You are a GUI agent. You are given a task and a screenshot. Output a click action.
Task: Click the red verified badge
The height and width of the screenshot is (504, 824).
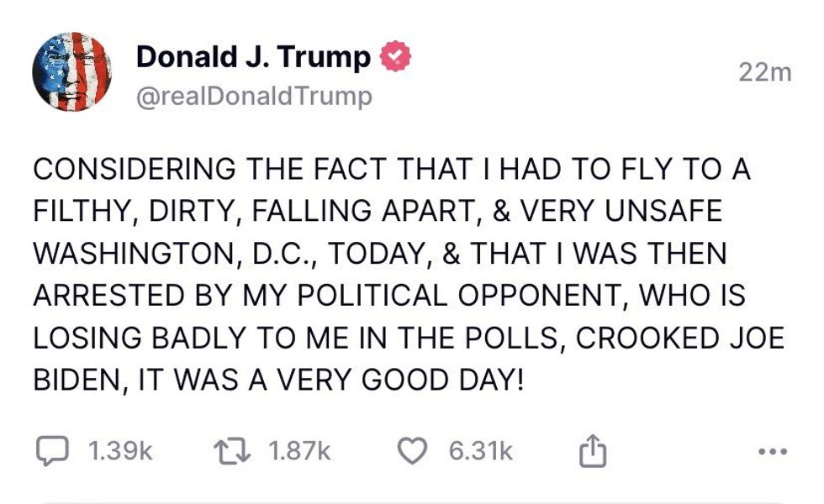[x=395, y=57]
